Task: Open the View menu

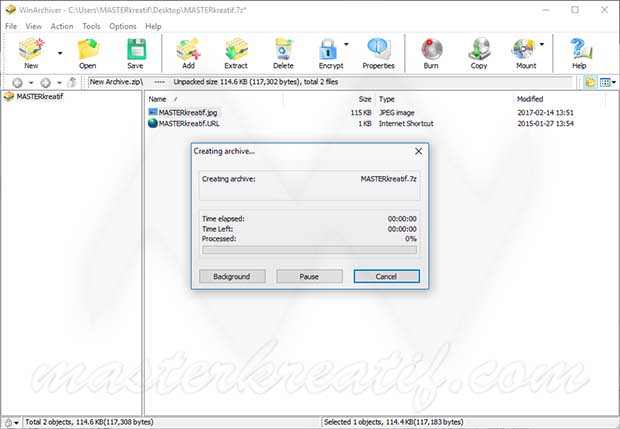Action: pos(34,26)
